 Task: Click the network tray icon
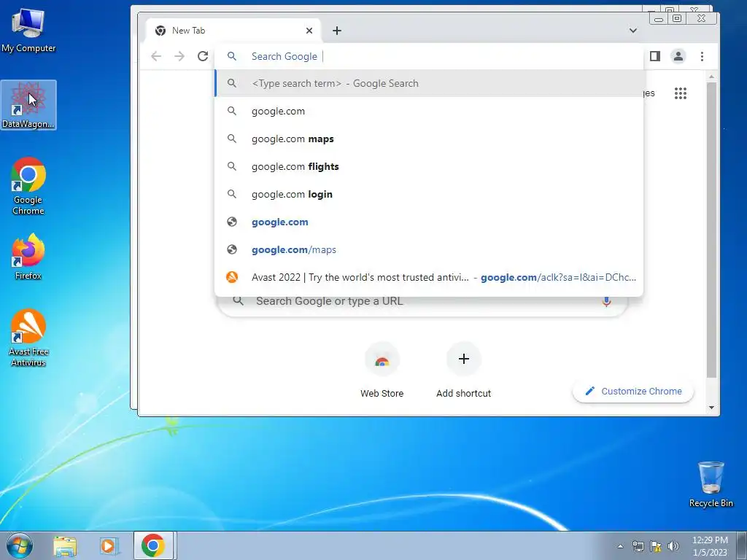(x=638, y=546)
